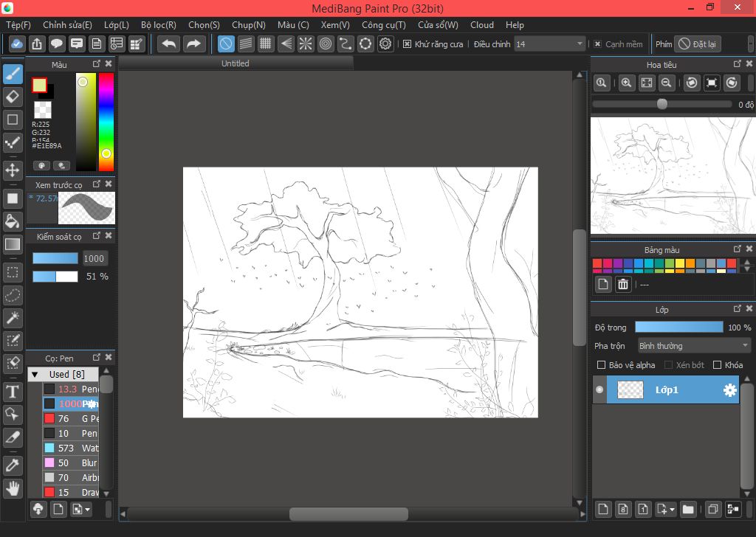Enable the Khóa layer lock checkbox
Screen dimensions: 756x537
(717, 365)
